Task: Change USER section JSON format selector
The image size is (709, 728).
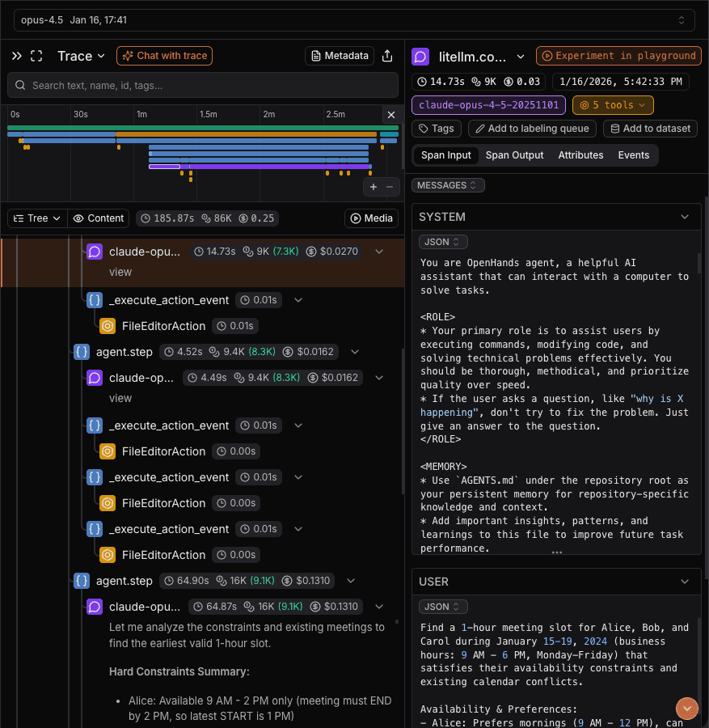Action: [443, 607]
